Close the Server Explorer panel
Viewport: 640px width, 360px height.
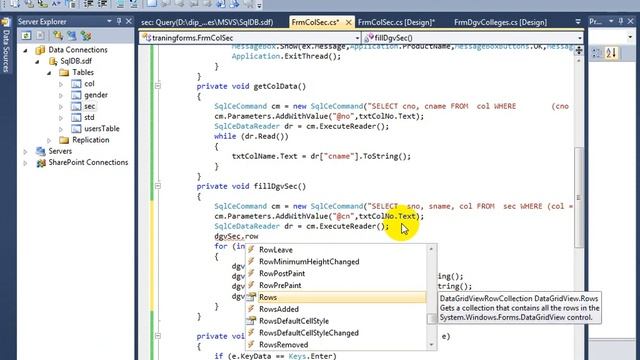point(129,21)
